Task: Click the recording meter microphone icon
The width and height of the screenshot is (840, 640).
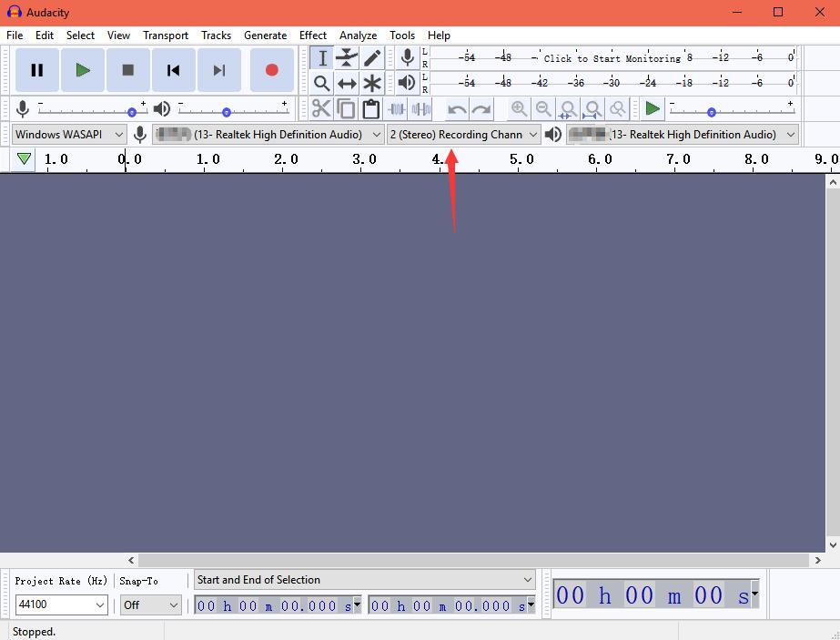Action: [x=407, y=57]
